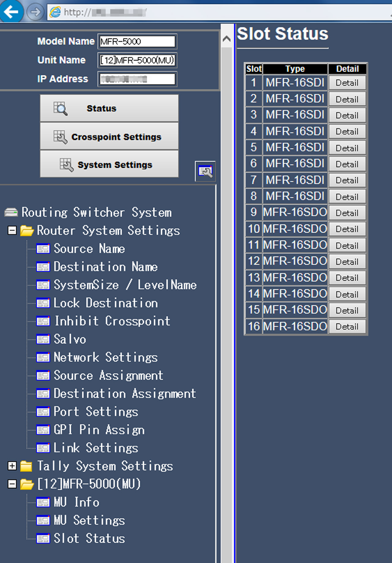Viewport: 392px width, 563px height.
Task: Open MU Settings page
Action: pyautogui.click(x=89, y=520)
